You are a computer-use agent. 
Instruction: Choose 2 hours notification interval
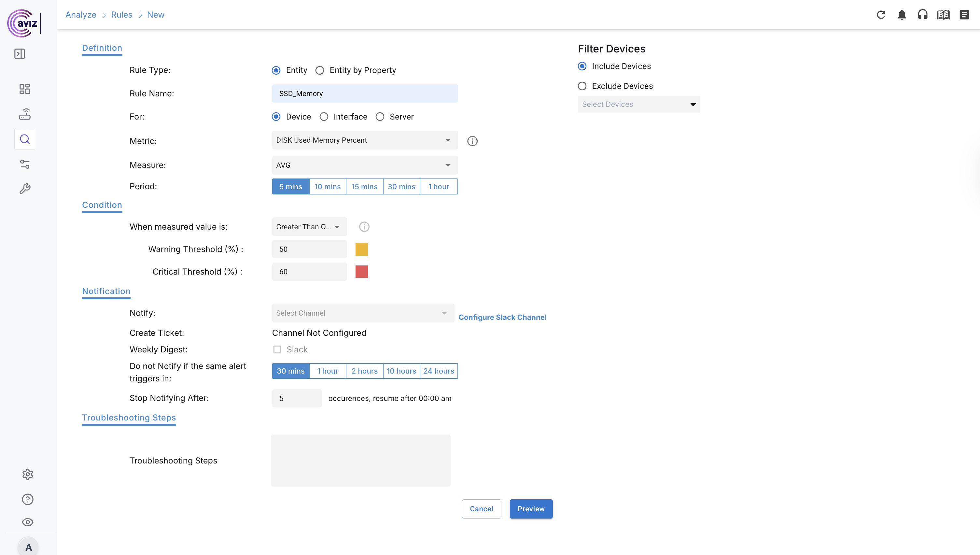tap(364, 371)
